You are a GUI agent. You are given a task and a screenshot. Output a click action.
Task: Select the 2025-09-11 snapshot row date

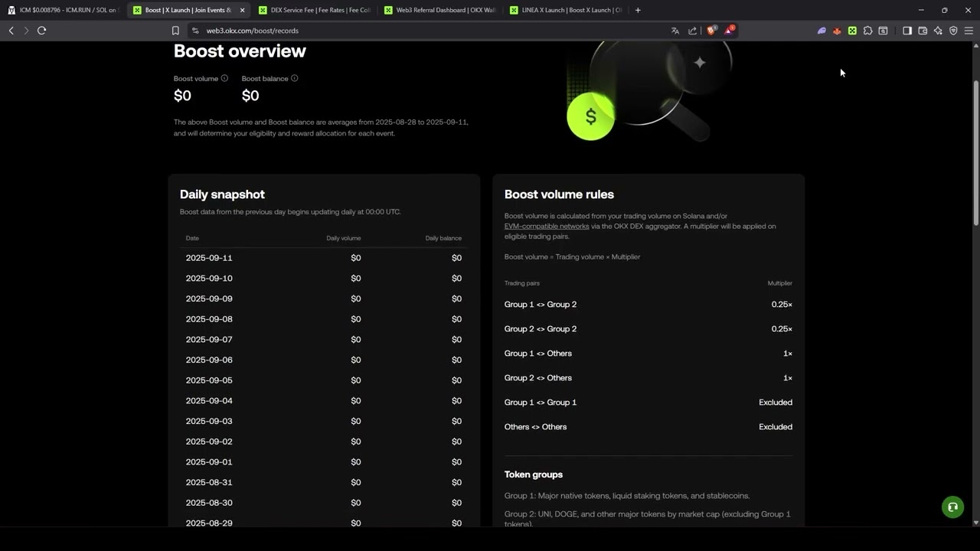click(209, 258)
